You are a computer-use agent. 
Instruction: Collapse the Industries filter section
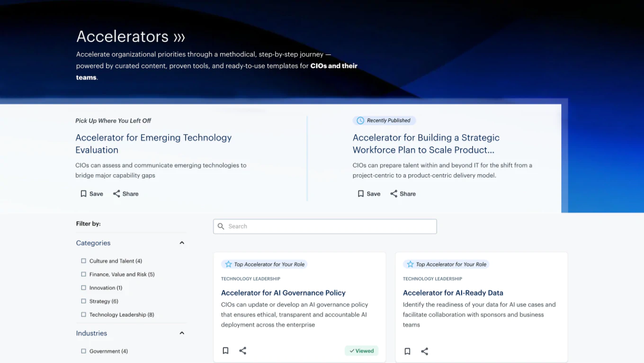tap(182, 333)
